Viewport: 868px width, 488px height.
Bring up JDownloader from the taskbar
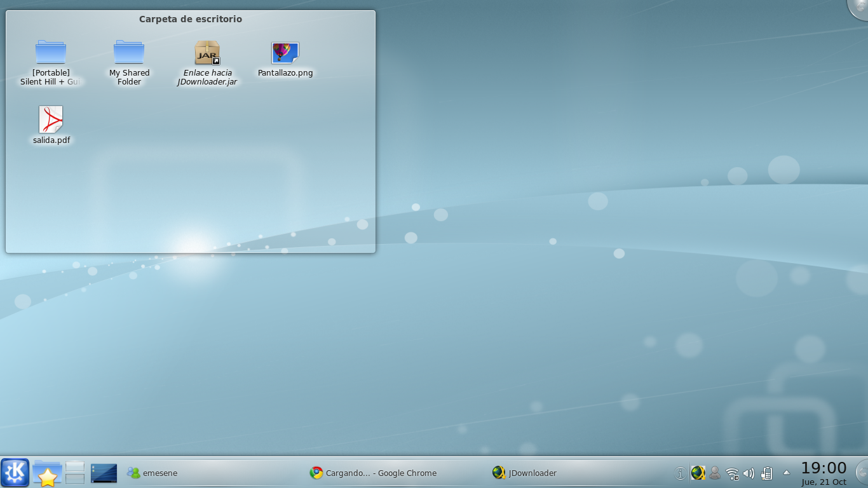pos(580,473)
